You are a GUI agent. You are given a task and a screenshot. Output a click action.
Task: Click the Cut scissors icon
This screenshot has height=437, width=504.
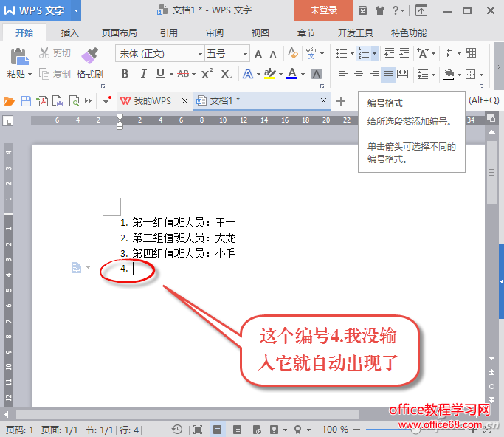click(44, 52)
